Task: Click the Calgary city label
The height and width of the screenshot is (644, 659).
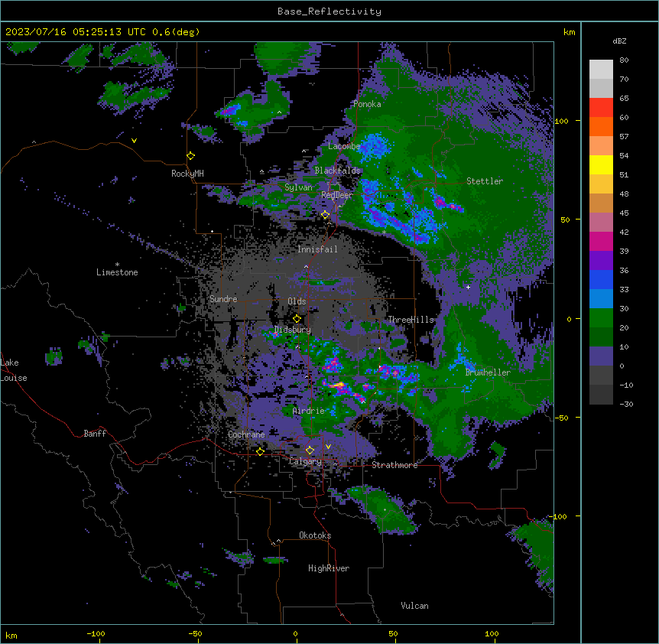Action: pos(305,461)
